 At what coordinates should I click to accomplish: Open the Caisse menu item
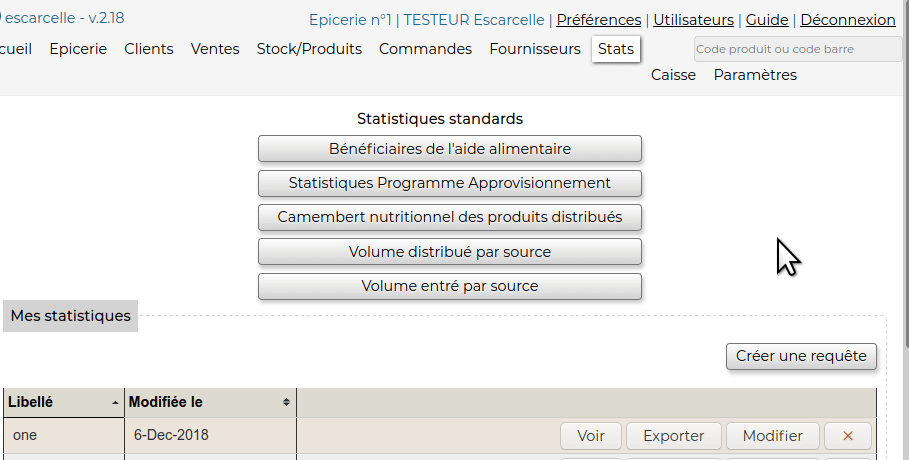(x=673, y=75)
